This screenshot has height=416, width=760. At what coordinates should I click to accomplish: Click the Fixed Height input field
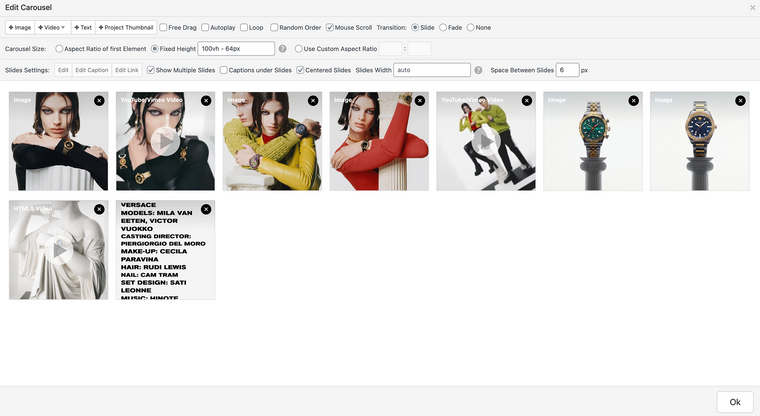tap(236, 49)
